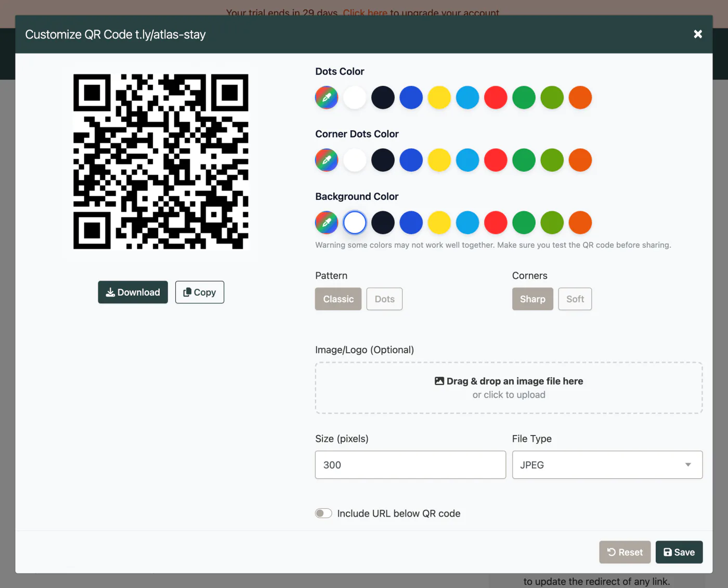Download the QR code

point(133,292)
